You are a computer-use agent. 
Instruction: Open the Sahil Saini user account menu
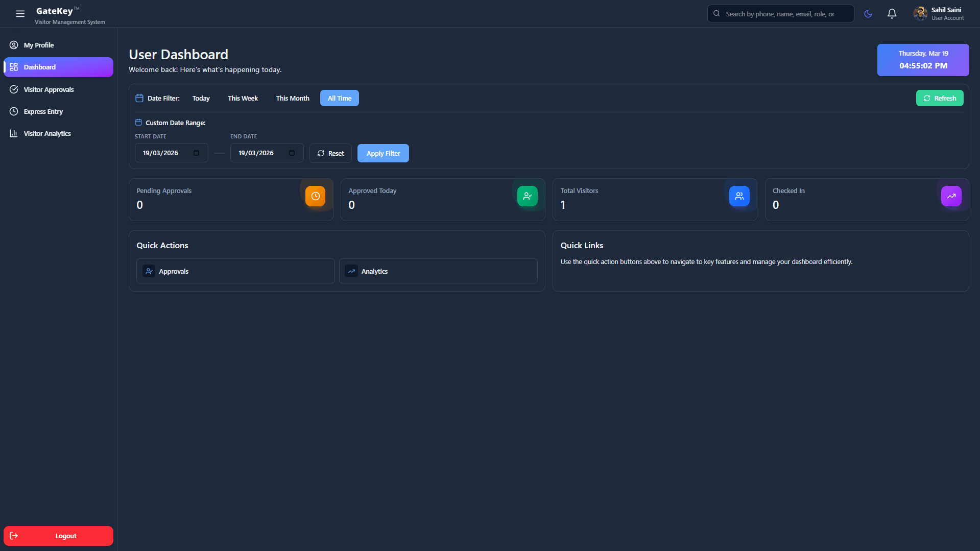(940, 13)
